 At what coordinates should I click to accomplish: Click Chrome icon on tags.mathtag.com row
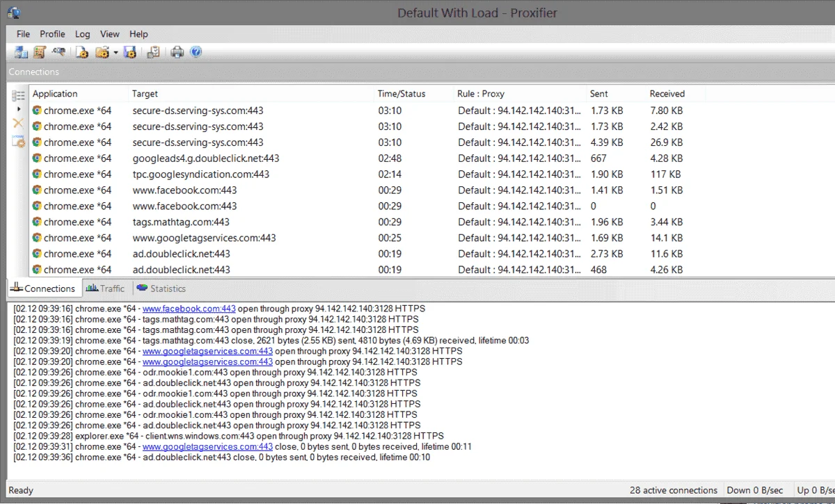point(37,222)
